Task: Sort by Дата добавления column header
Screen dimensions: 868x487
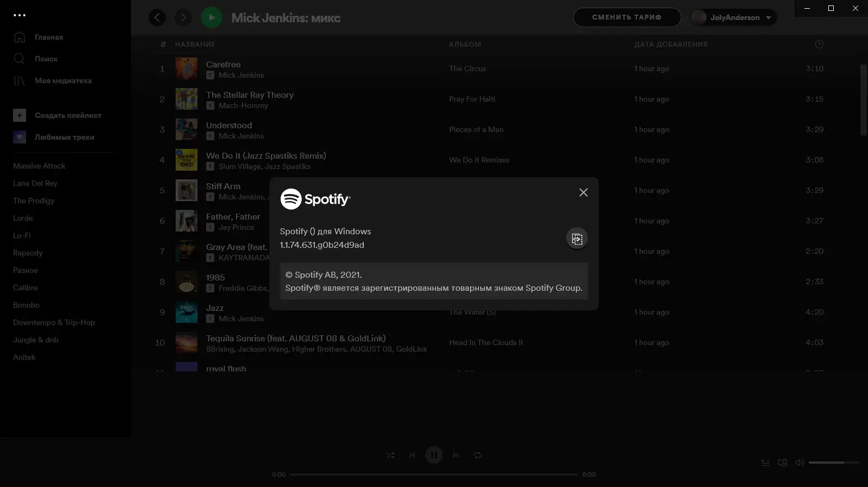Action: coord(671,45)
